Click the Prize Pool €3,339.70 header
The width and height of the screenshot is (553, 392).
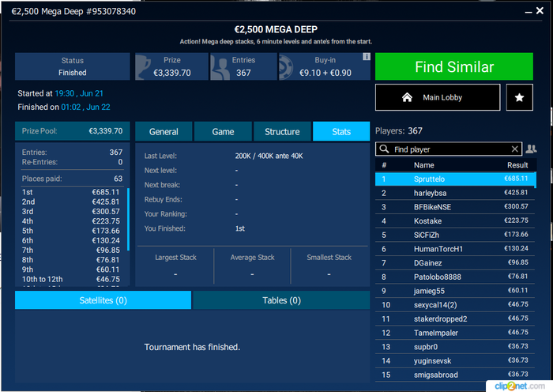coord(73,131)
